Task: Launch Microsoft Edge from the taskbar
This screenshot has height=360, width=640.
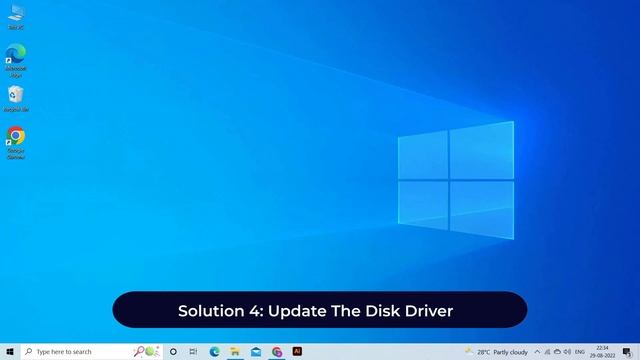Action: coord(214,351)
